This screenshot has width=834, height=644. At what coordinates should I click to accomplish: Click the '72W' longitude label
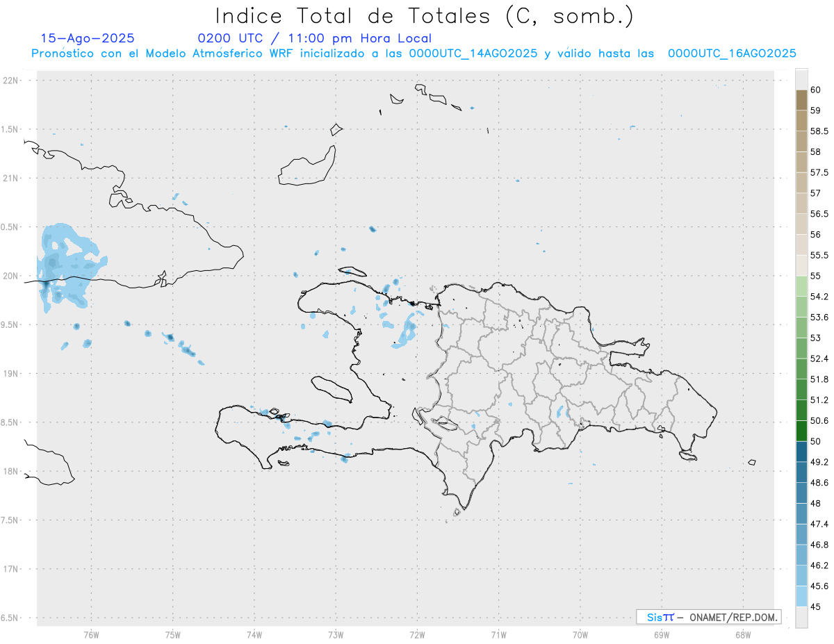tap(417, 634)
